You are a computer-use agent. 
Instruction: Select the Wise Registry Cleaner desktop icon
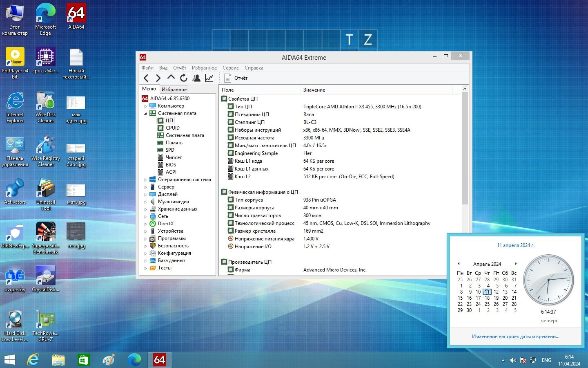pos(45,151)
